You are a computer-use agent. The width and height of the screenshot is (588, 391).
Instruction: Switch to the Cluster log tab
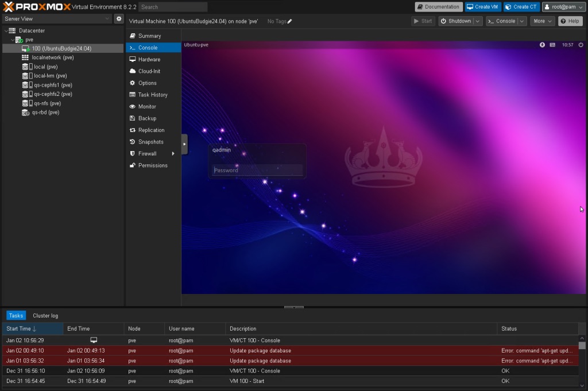[45, 316]
